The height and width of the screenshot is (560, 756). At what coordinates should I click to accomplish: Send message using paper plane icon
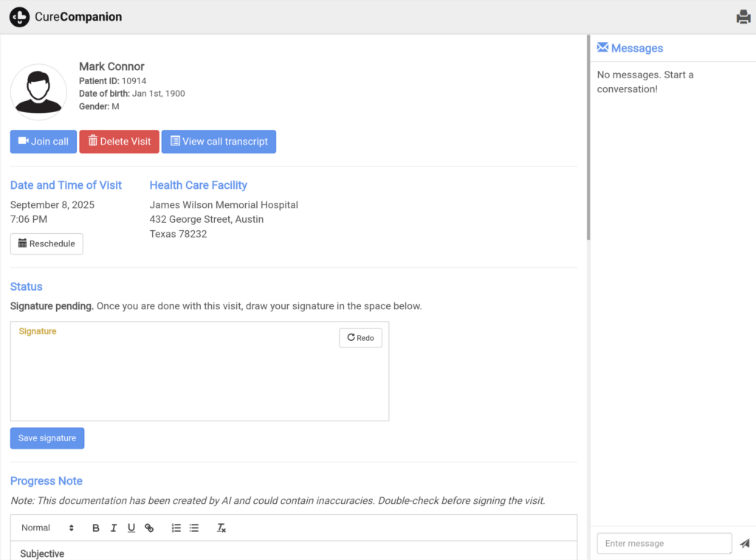click(x=744, y=544)
